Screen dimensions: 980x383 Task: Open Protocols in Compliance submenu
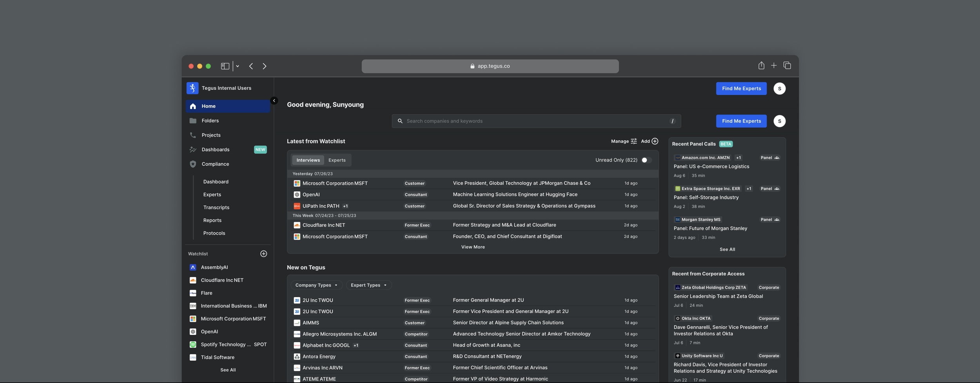(x=214, y=233)
